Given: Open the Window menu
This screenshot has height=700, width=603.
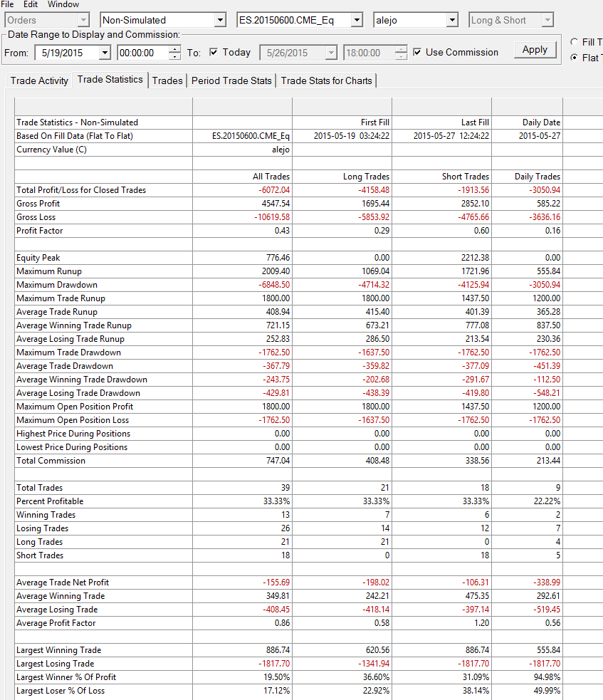Looking at the screenshot, I should click(63, 4).
